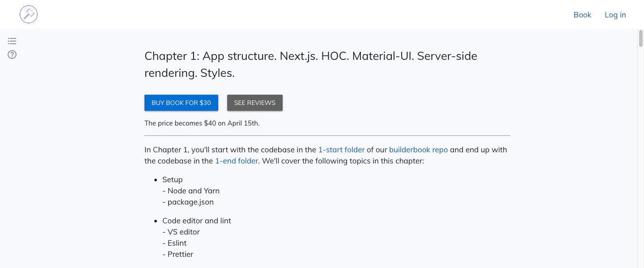Click the page scrollbar thumb
Image resolution: width=644 pixels, height=268 pixels.
pyautogui.click(x=640, y=38)
